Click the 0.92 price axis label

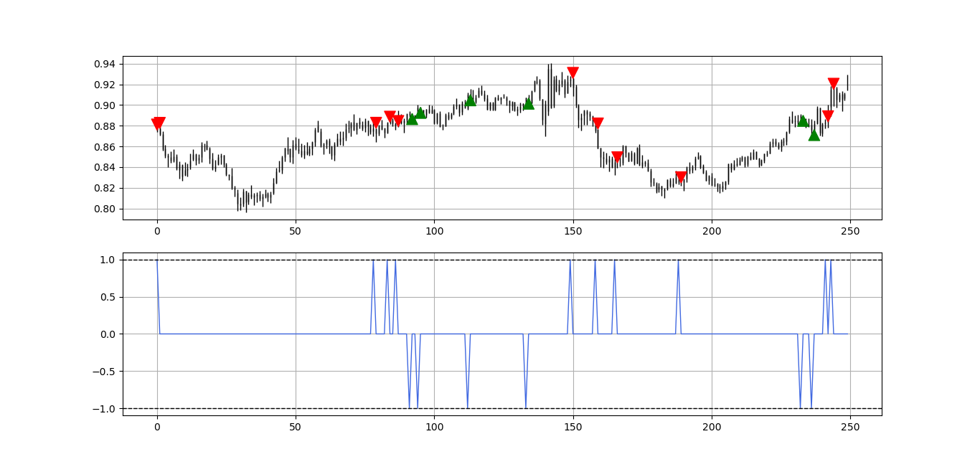click(x=106, y=85)
